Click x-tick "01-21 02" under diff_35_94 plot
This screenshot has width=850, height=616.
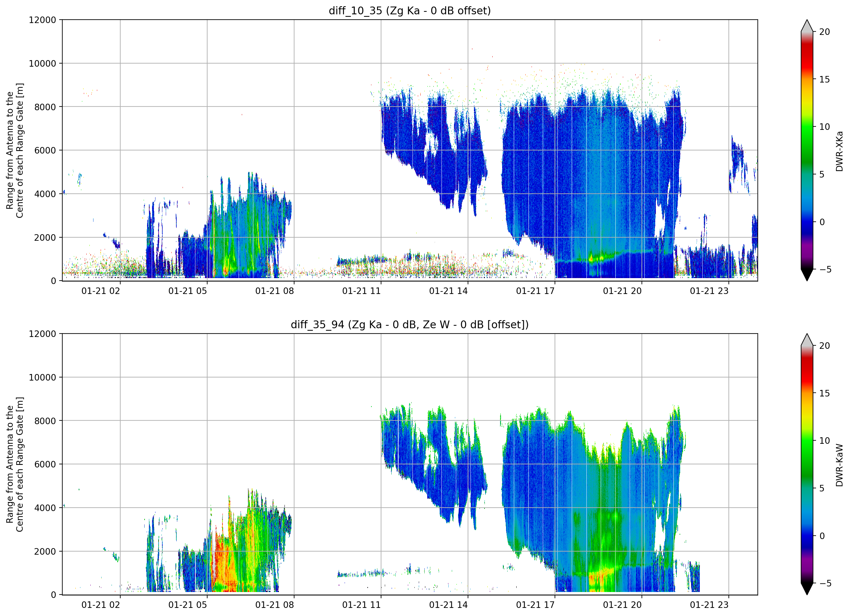[x=101, y=605]
